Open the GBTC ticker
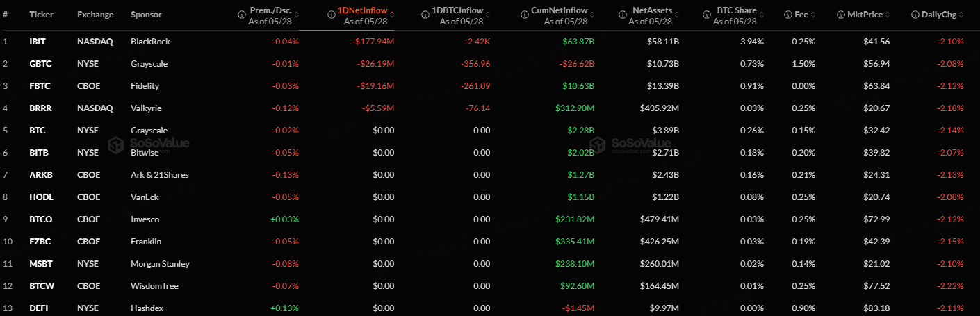 point(40,64)
